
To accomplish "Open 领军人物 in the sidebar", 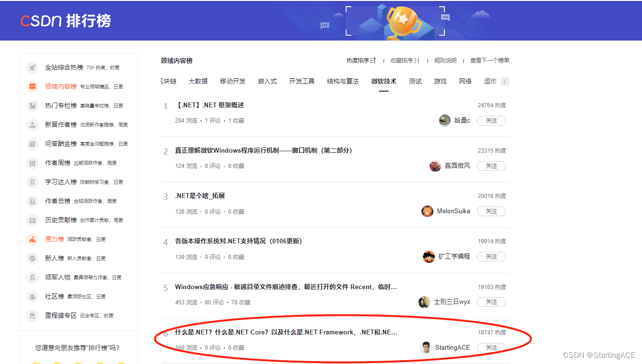I will point(58,277).
